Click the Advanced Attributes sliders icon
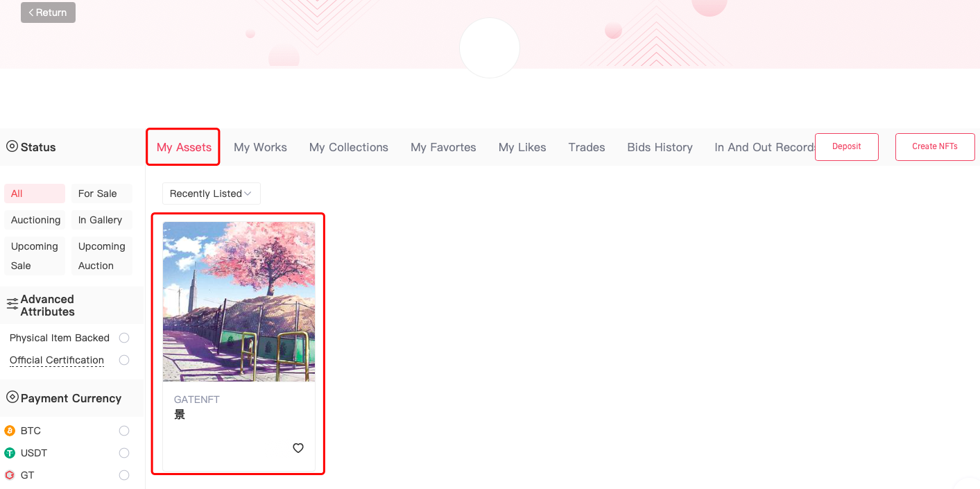The width and height of the screenshot is (980, 489). (x=12, y=304)
